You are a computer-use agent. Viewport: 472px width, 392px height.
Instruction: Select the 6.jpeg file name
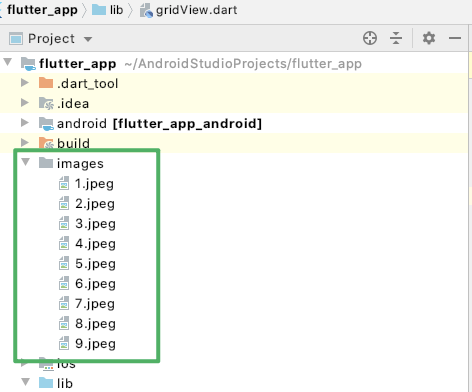click(95, 284)
